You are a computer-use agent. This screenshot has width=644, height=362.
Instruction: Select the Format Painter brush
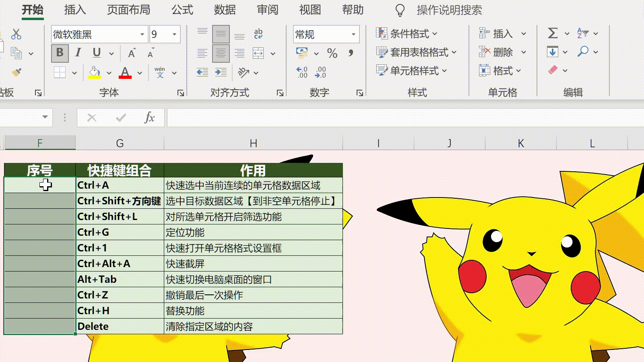(17, 72)
